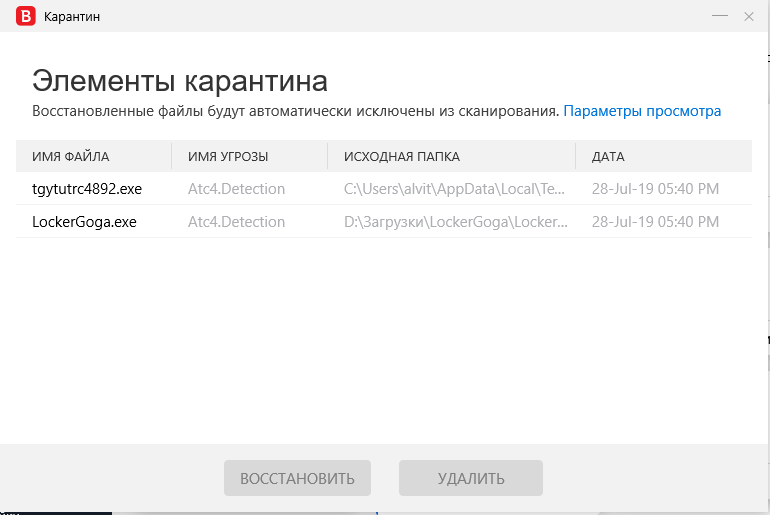Screen dimensions: 770x515
Task: Close the Карантин window
Action: pyautogui.click(x=748, y=16)
